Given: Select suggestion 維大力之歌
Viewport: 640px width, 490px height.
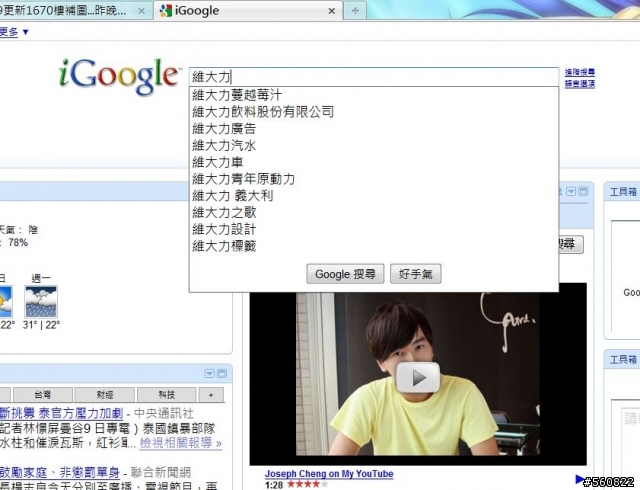Looking at the screenshot, I should (373, 212).
